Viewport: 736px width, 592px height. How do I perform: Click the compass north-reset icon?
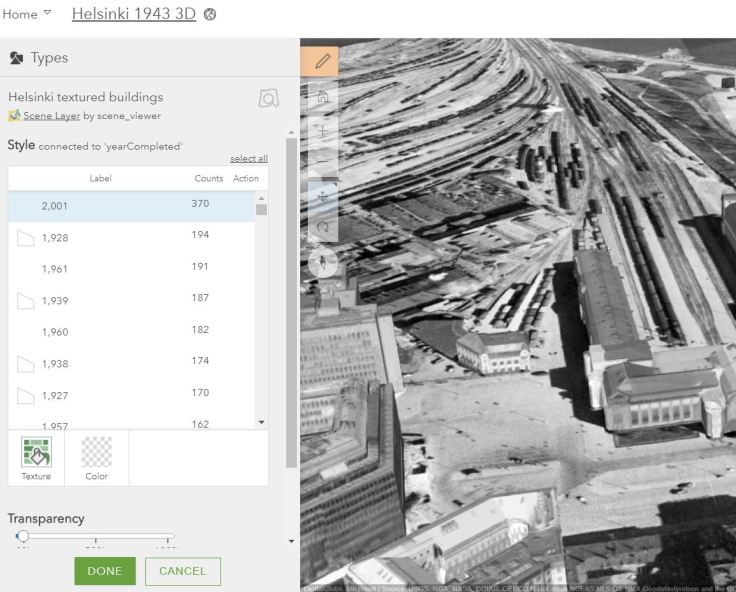(321, 264)
